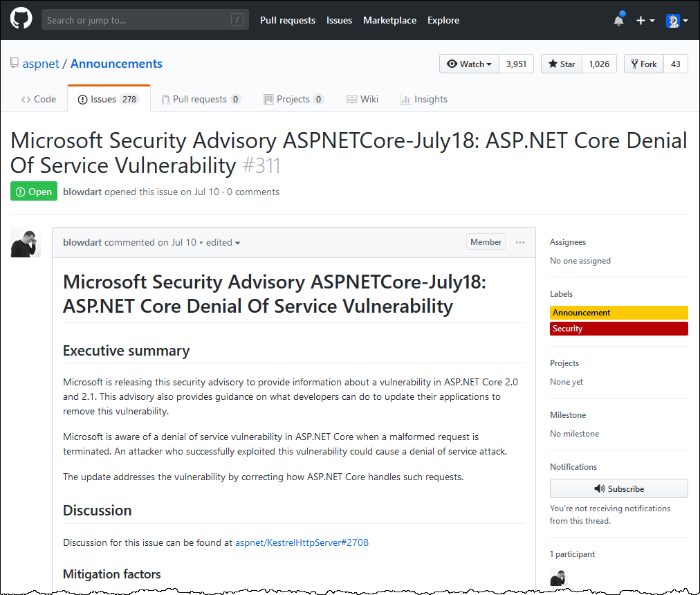Click the Member badge

point(486,241)
